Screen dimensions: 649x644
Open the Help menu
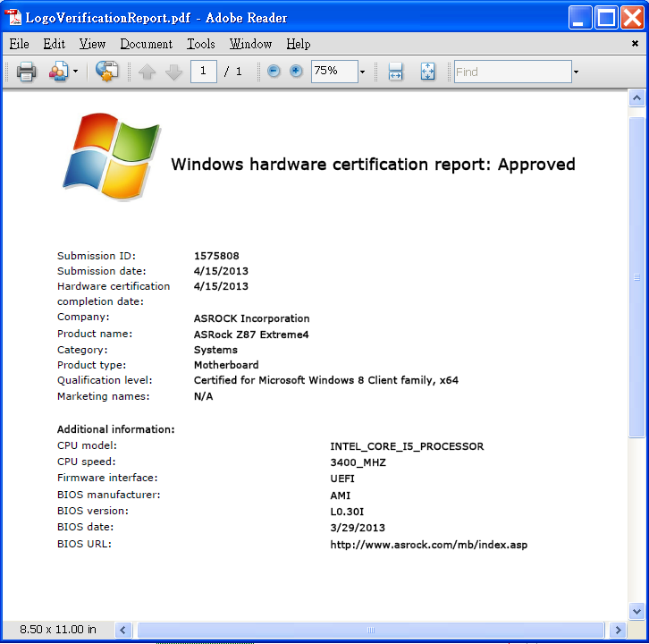click(x=298, y=44)
